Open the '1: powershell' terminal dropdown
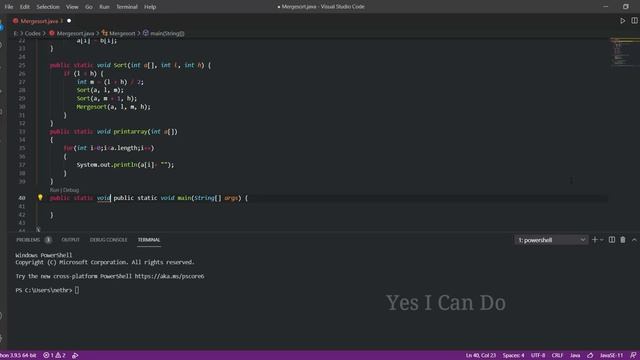 click(x=551, y=240)
